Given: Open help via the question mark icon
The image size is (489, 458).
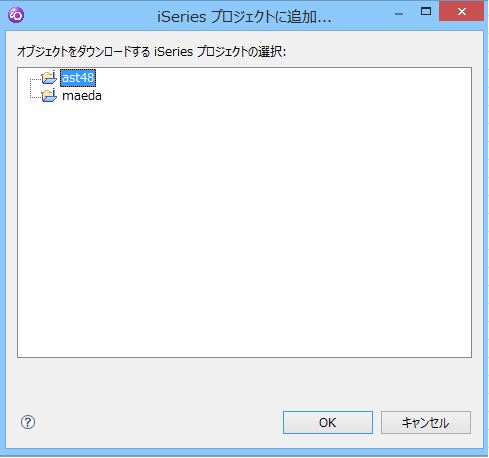Looking at the screenshot, I should tap(28, 422).
